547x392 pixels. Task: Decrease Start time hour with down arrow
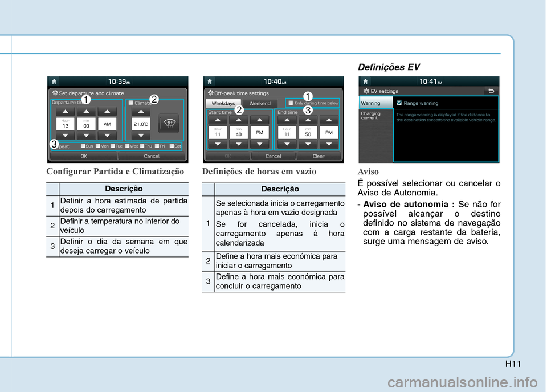point(218,144)
